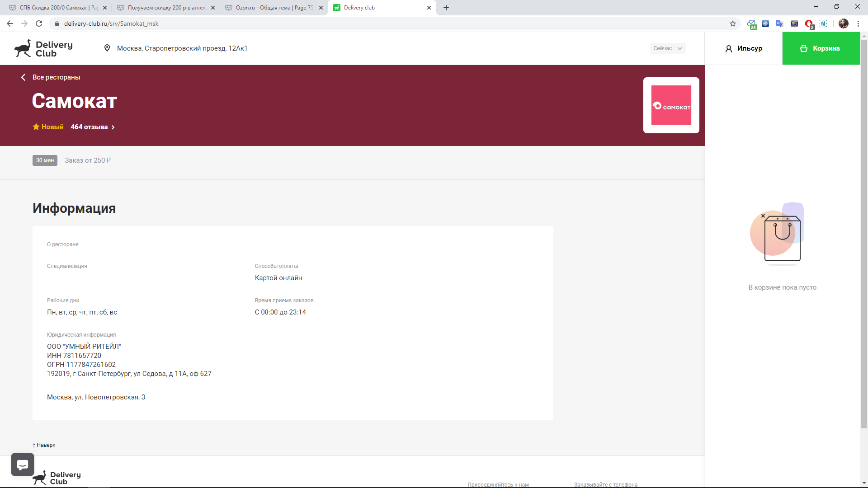
Task: Open the support chat bubble icon
Action: click(23, 465)
